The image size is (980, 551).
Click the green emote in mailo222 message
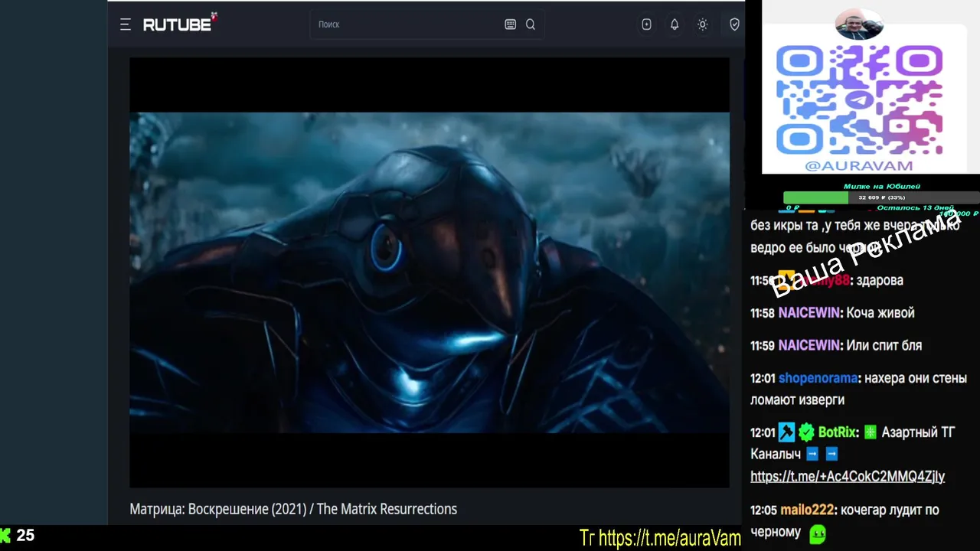(x=818, y=533)
